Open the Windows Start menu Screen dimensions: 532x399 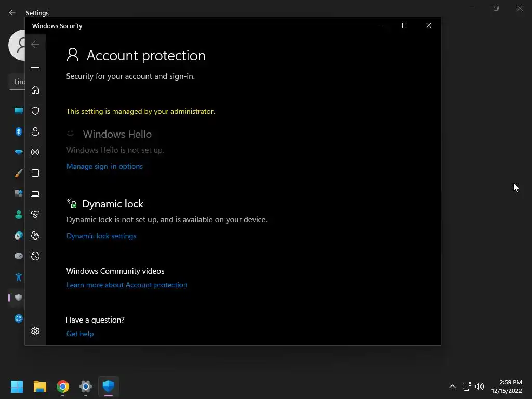click(x=17, y=387)
